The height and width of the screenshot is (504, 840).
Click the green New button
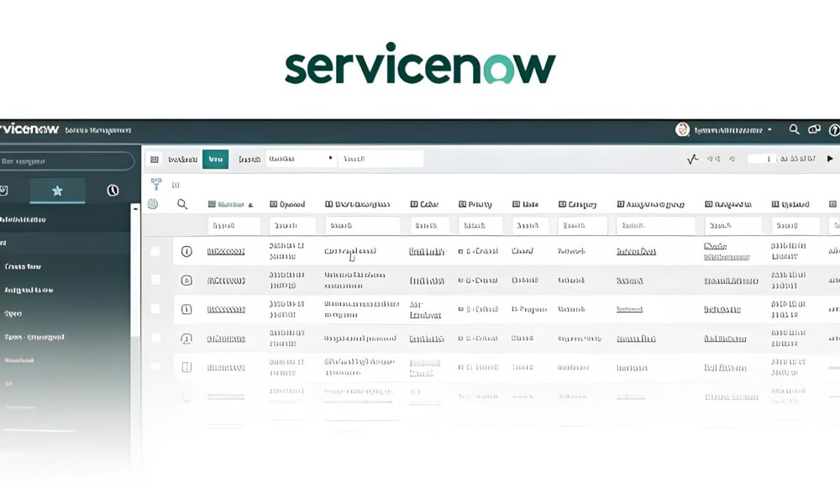[x=215, y=159]
